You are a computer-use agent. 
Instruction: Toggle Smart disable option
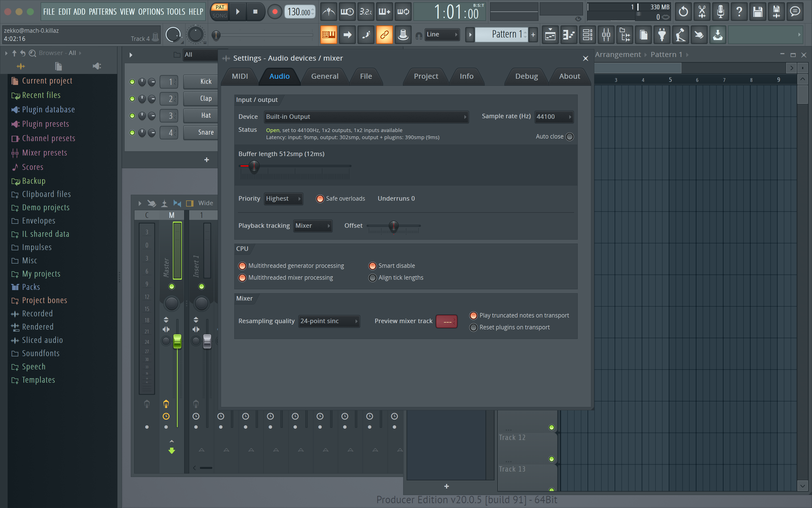coord(372,266)
